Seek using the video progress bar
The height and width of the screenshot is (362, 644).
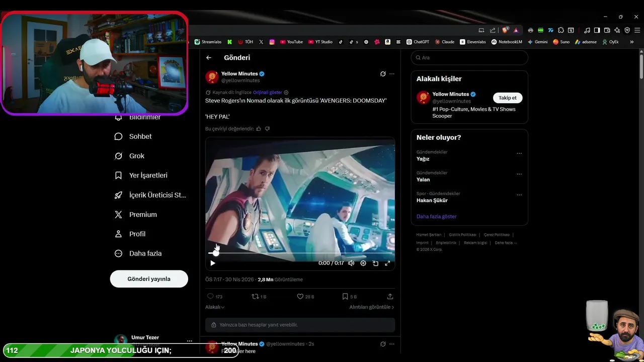[300, 253]
